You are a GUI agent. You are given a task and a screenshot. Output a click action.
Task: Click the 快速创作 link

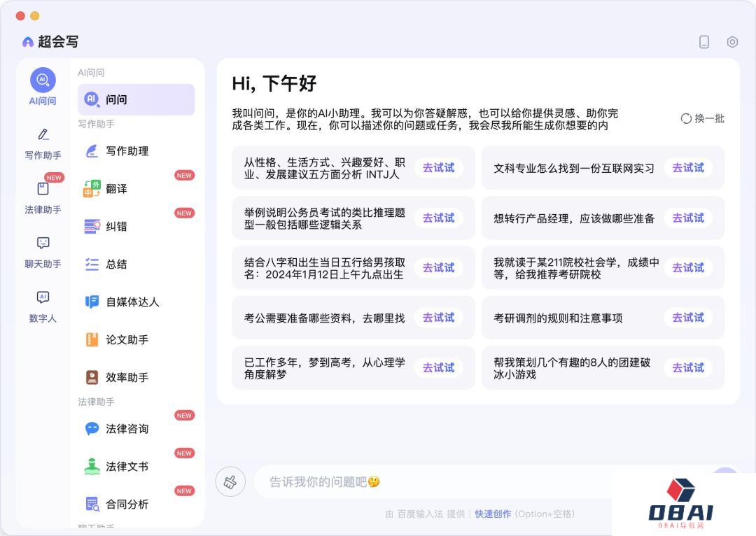(x=493, y=514)
